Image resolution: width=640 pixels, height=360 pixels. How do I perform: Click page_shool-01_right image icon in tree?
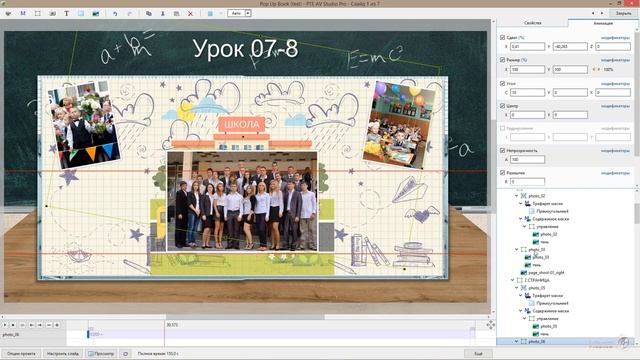(524, 273)
